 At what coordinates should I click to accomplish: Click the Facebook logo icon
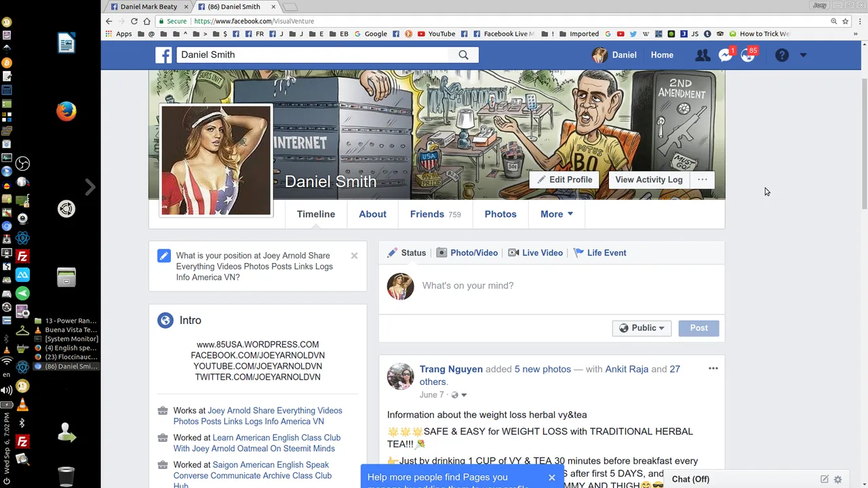click(163, 55)
